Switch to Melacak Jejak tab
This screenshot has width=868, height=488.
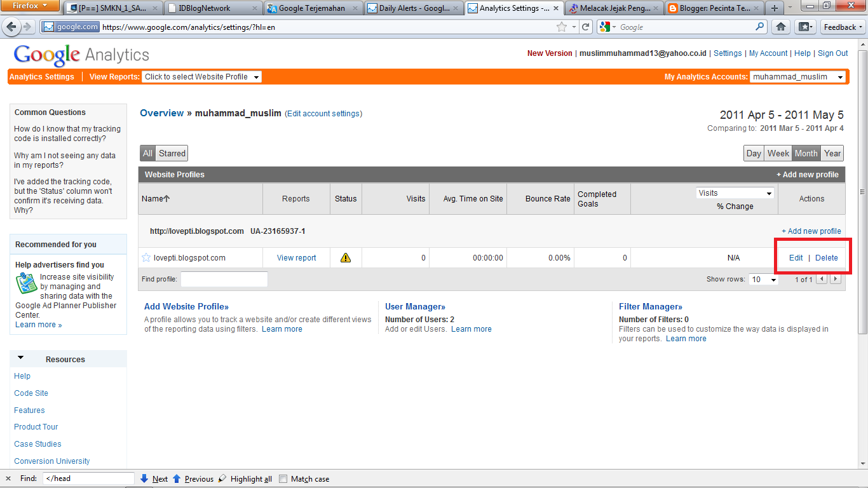click(614, 8)
